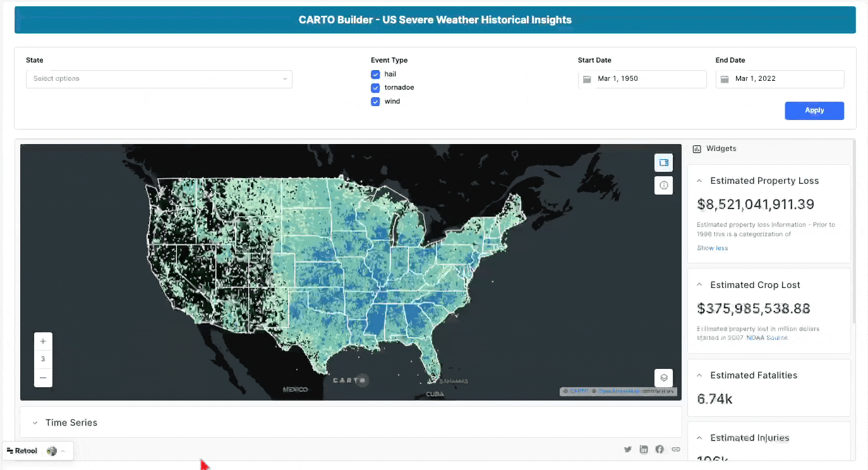This screenshot has height=470, width=868.
Task: Click the CARTO Builder dashboard title
Action: [x=435, y=20]
